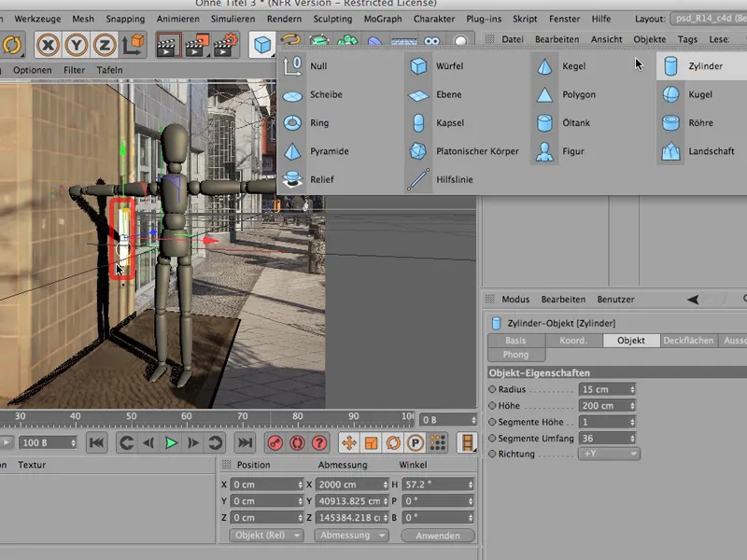Screen dimensions: 747x560
Task: Jump to animation end
Action: [245, 442]
